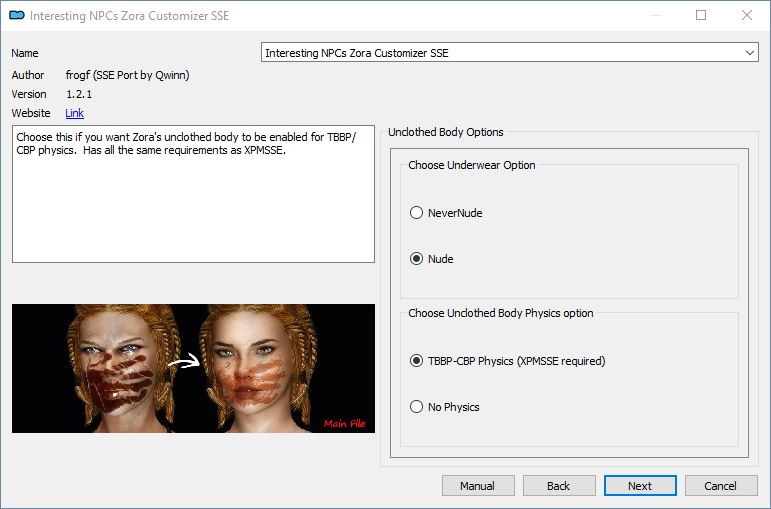Image resolution: width=771 pixels, height=509 pixels.
Task: Click the installer app icon in title bar
Action: [x=17, y=15]
